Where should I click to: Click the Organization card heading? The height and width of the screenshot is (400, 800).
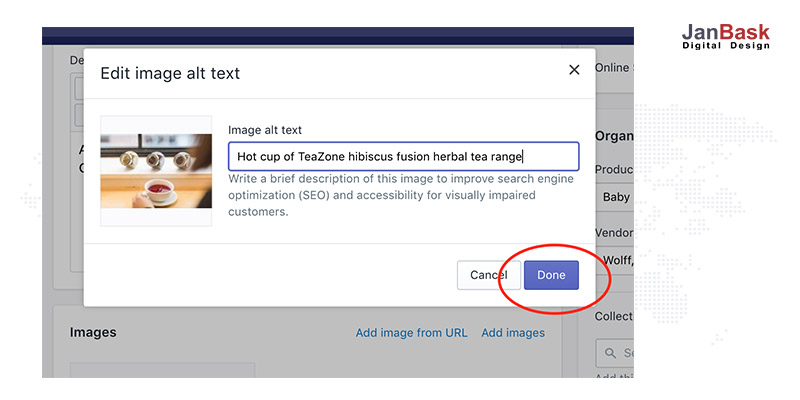pos(613,136)
